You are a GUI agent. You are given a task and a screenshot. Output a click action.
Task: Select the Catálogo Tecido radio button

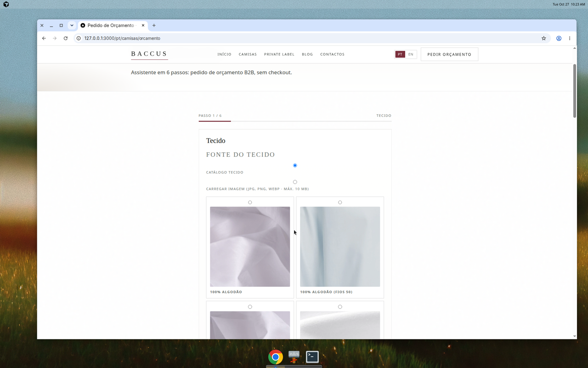pos(295,165)
